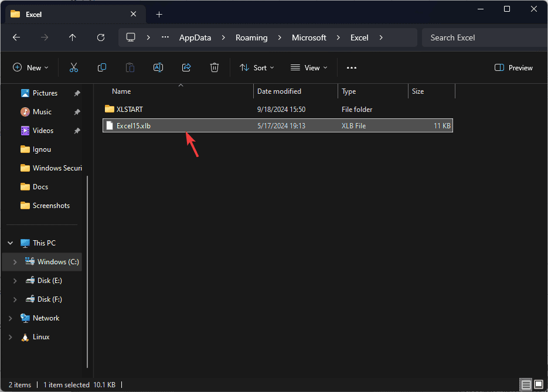Click the New button in toolbar
548x392 pixels.
30,68
